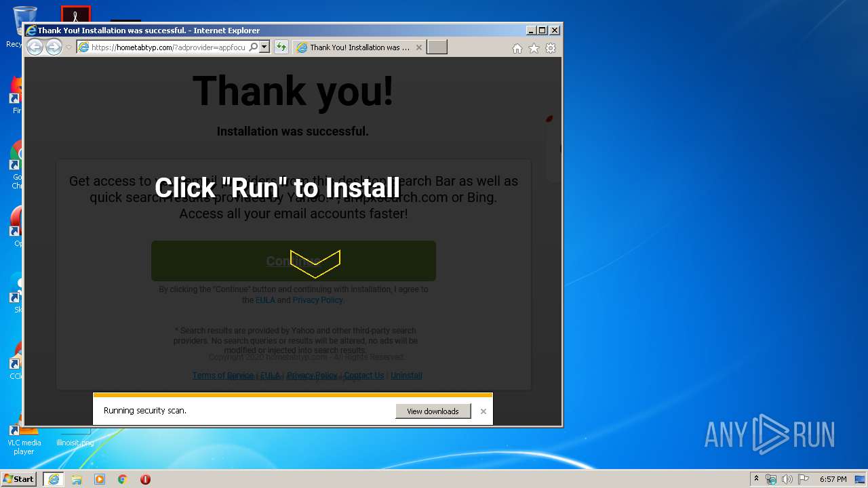
Task: Click the Show desktop button
Action: pyautogui.click(x=861, y=479)
